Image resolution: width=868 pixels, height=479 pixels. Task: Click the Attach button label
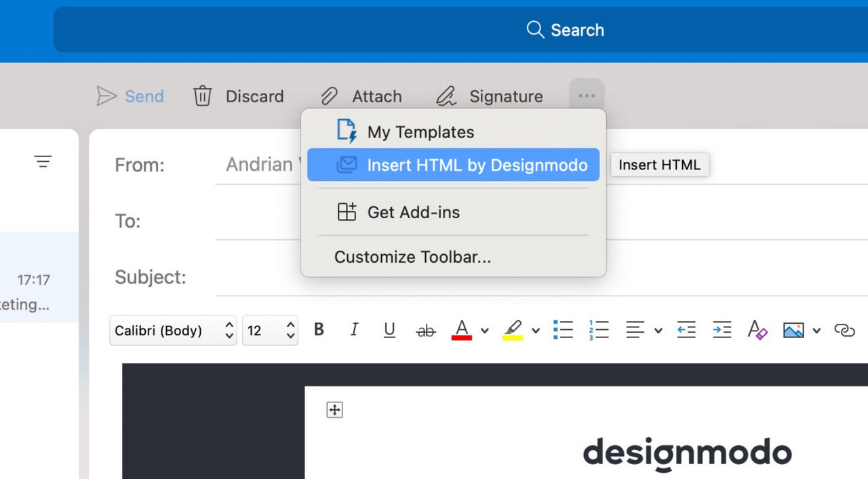coord(377,96)
